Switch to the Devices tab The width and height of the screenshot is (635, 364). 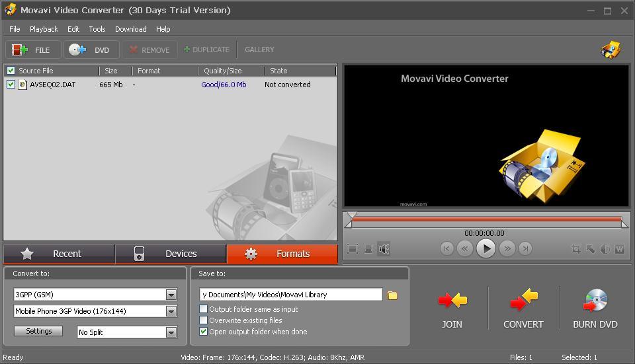(x=171, y=254)
